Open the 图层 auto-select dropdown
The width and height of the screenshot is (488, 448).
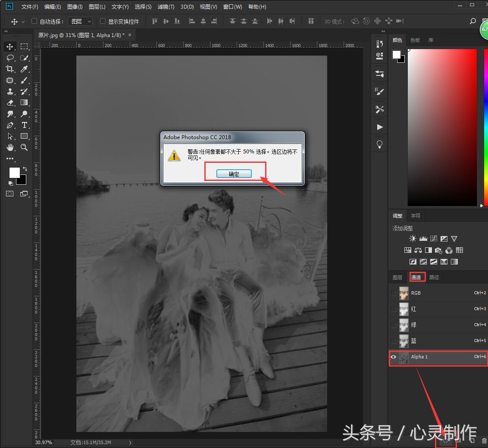[x=81, y=21]
